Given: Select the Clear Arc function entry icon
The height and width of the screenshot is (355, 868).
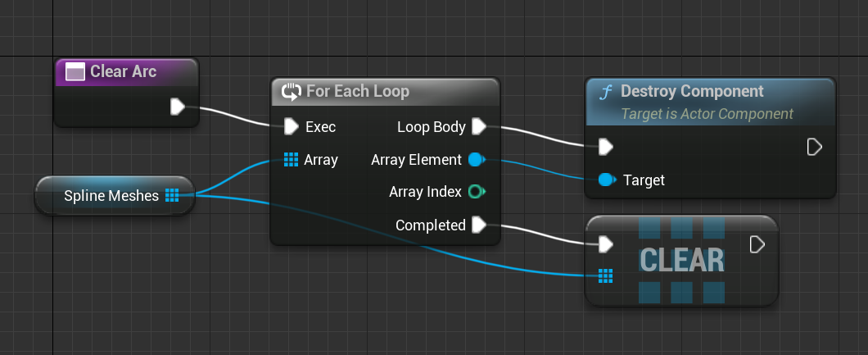Looking at the screenshot, I should [x=75, y=72].
